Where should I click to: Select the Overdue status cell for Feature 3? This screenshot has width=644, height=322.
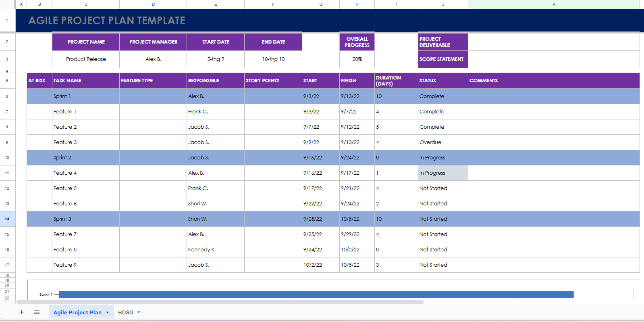[x=442, y=142]
